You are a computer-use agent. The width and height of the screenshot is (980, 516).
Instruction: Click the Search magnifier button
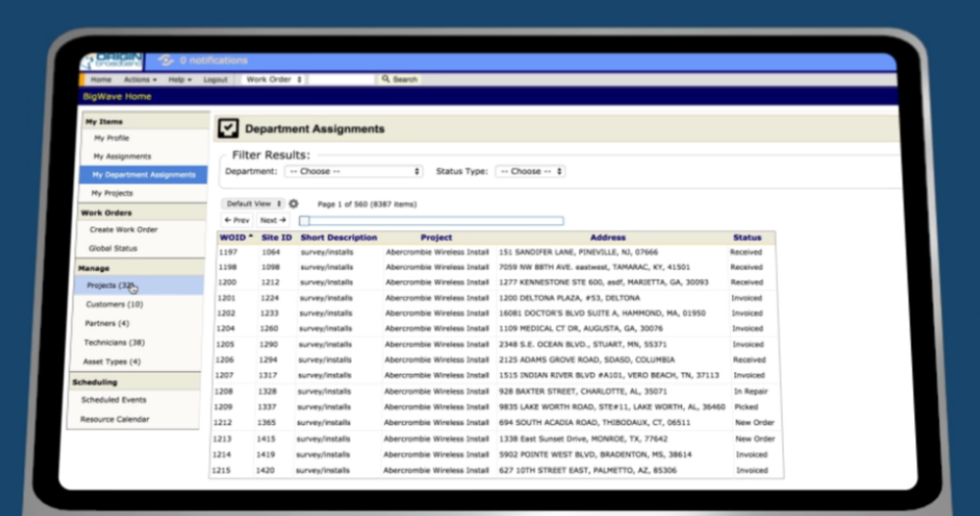tap(400, 79)
